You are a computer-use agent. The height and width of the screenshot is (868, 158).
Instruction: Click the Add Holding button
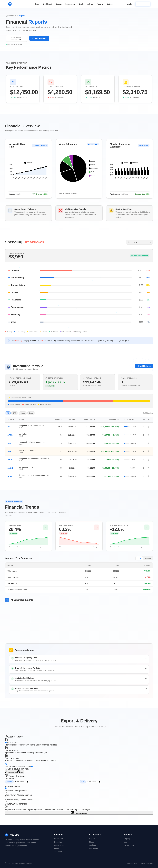click(x=144, y=366)
